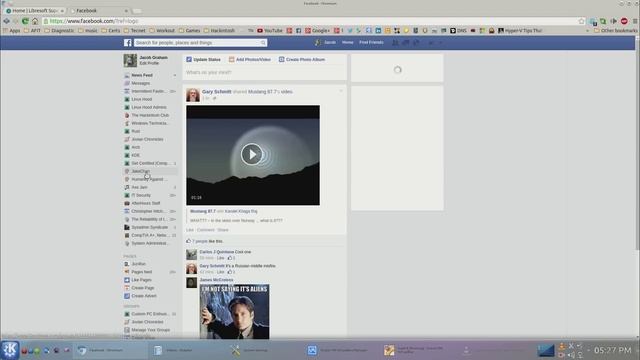Click Like Pages in sidebar
Screen dimensions: 640x360
coord(141,280)
